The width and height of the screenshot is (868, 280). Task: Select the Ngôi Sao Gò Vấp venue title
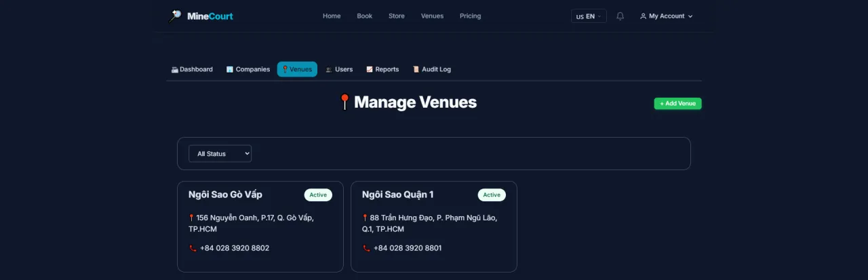click(225, 195)
